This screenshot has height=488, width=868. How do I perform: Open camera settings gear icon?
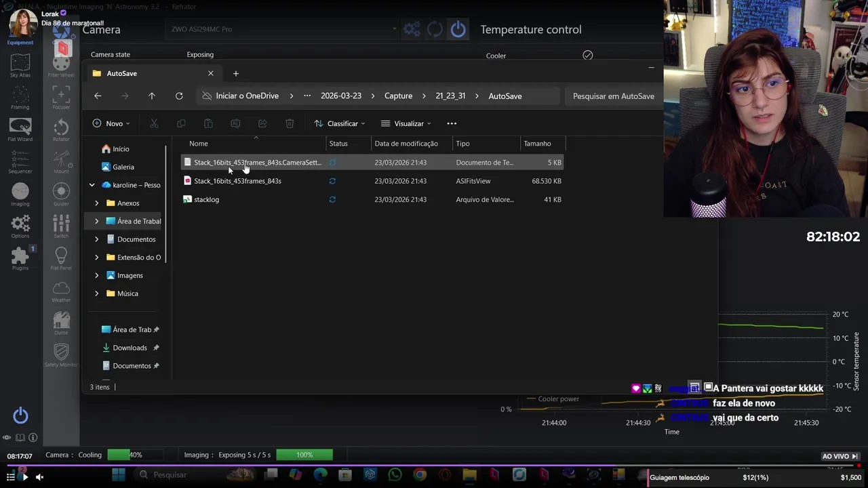[412, 29]
